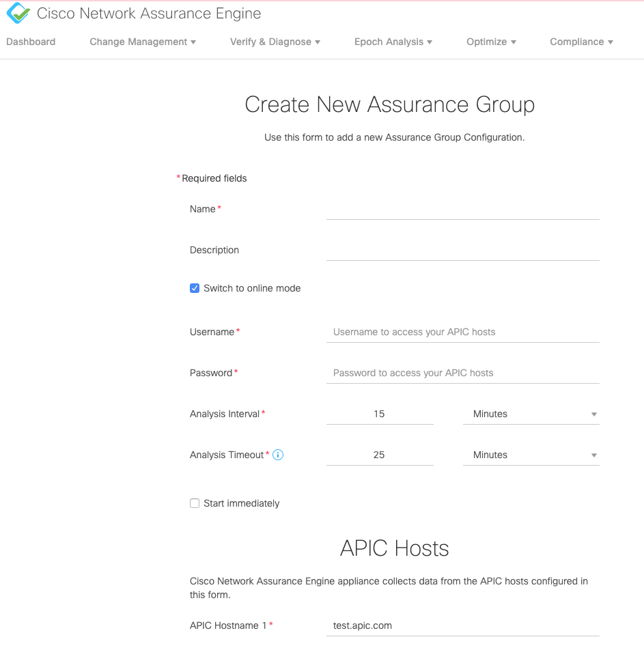Open the Analysis Timeout info tooltip
This screenshot has height=650, width=644.
click(277, 454)
